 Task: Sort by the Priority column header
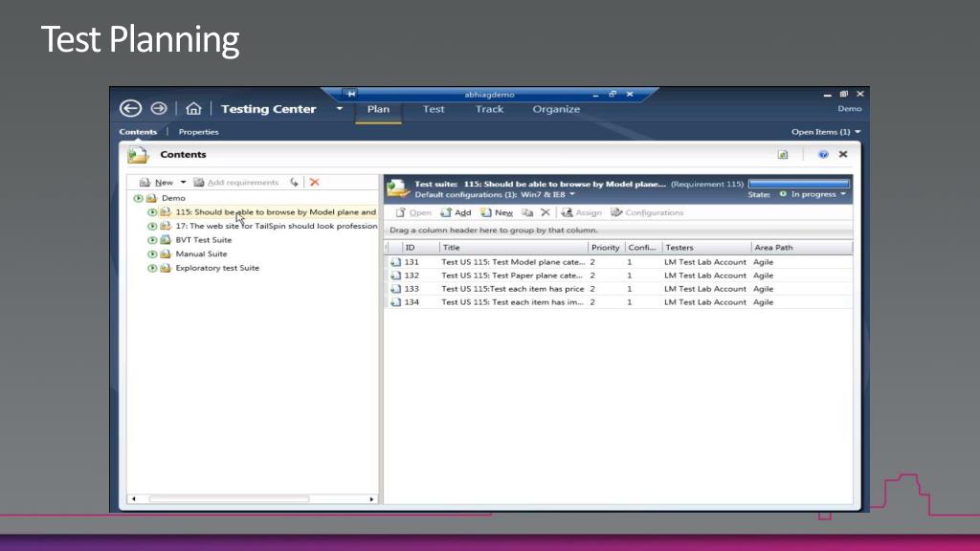[x=606, y=248]
